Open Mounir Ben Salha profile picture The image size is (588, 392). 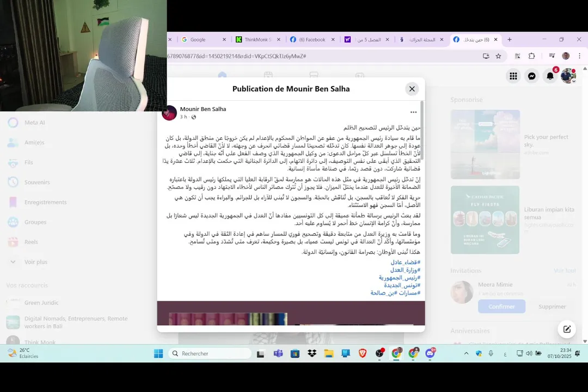(x=169, y=113)
